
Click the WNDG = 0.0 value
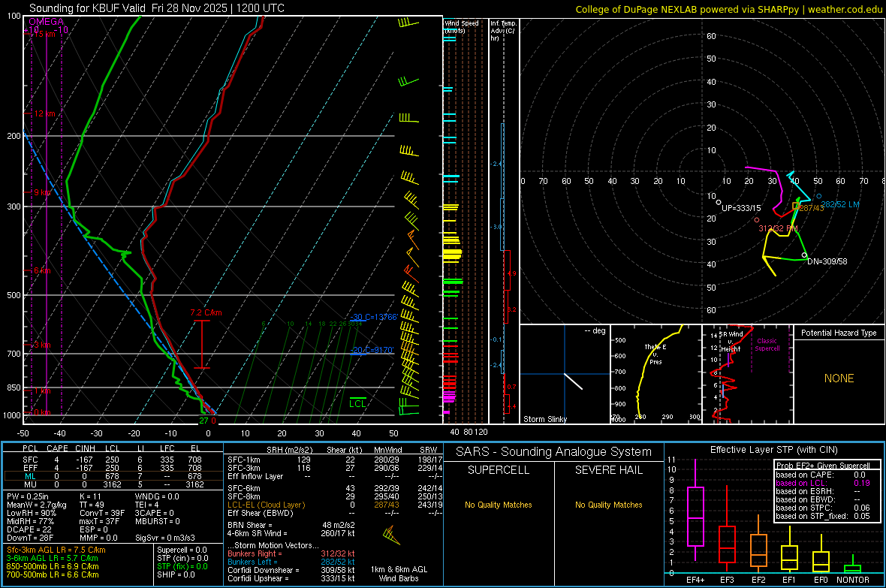(x=157, y=496)
